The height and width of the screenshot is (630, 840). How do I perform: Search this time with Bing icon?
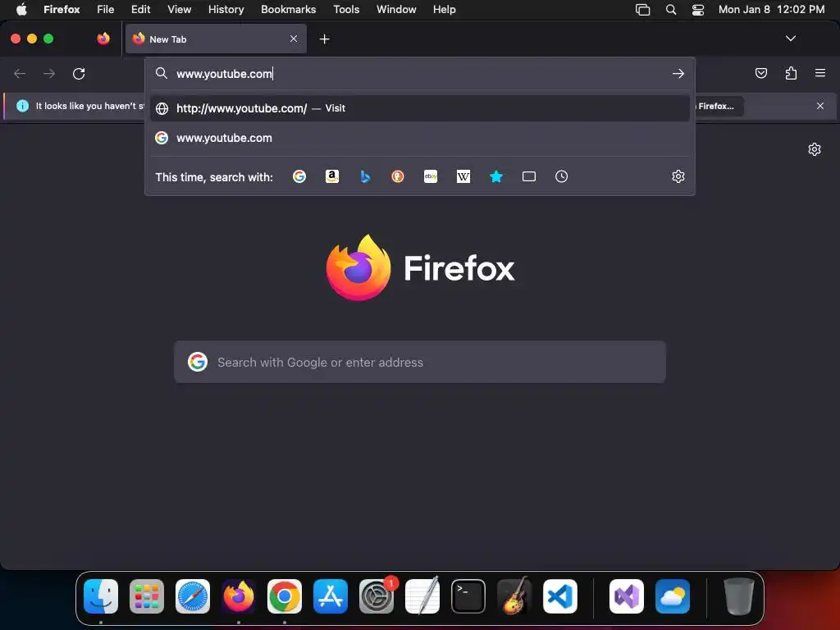(x=365, y=176)
